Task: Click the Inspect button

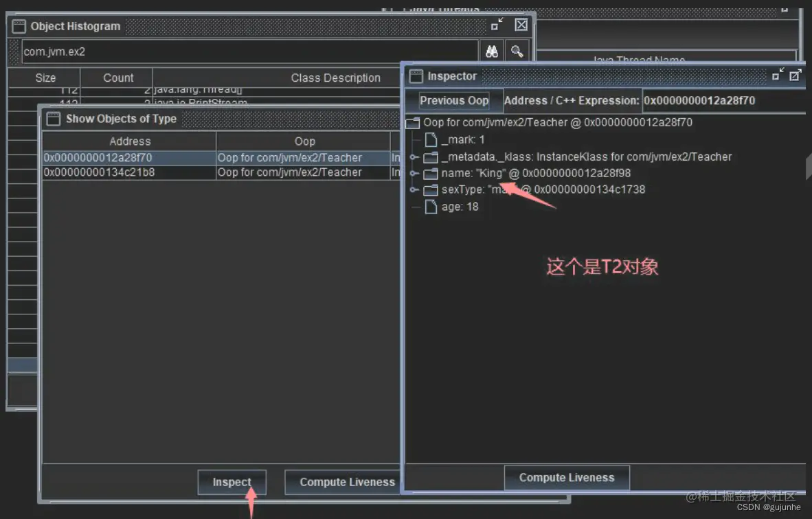Action: click(232, 482)
